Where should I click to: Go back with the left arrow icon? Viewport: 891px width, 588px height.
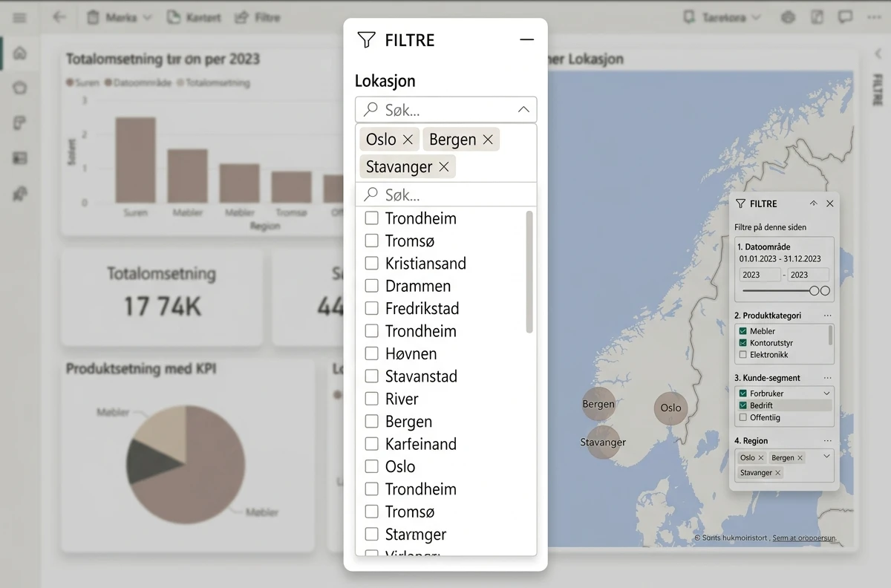60,17
